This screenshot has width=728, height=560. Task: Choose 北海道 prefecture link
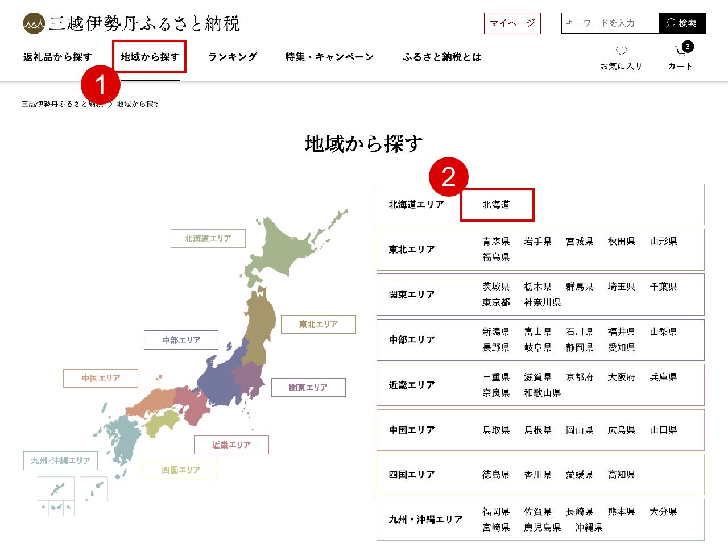(x=496, y=205)
